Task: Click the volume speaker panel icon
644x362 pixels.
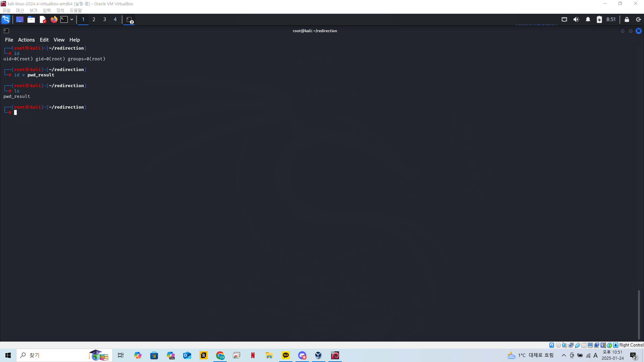Action: click(576, 19)
